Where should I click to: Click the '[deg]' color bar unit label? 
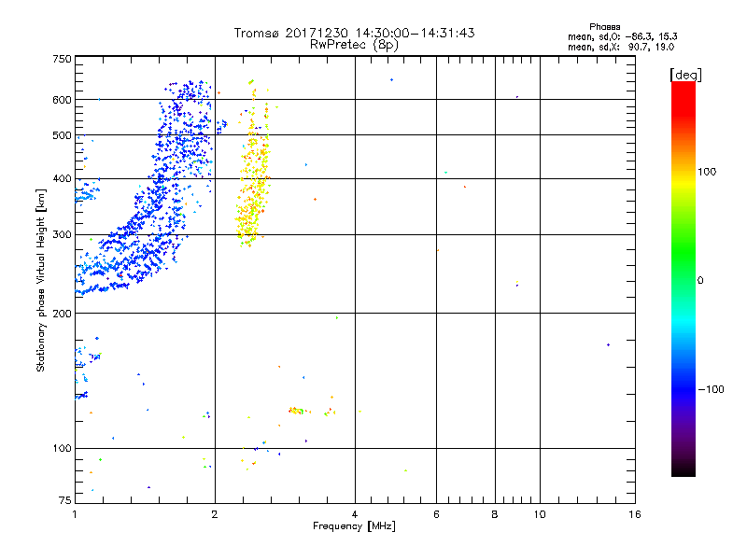686,75
